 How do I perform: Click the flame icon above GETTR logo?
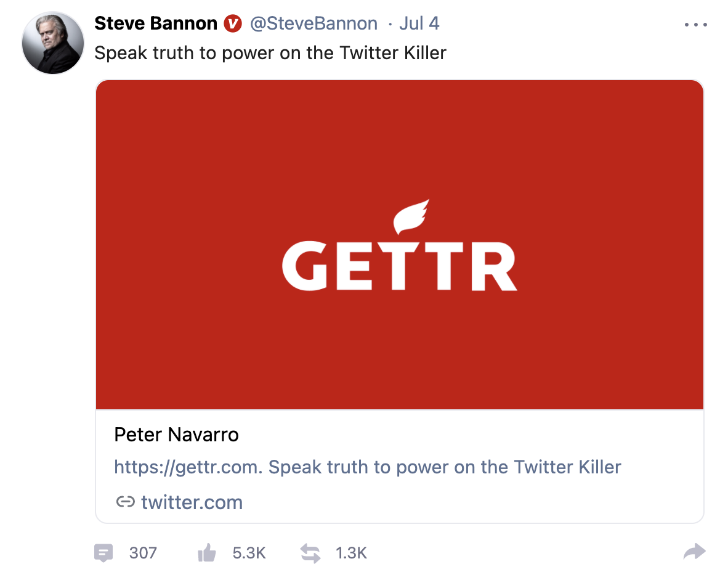point(411,216)
